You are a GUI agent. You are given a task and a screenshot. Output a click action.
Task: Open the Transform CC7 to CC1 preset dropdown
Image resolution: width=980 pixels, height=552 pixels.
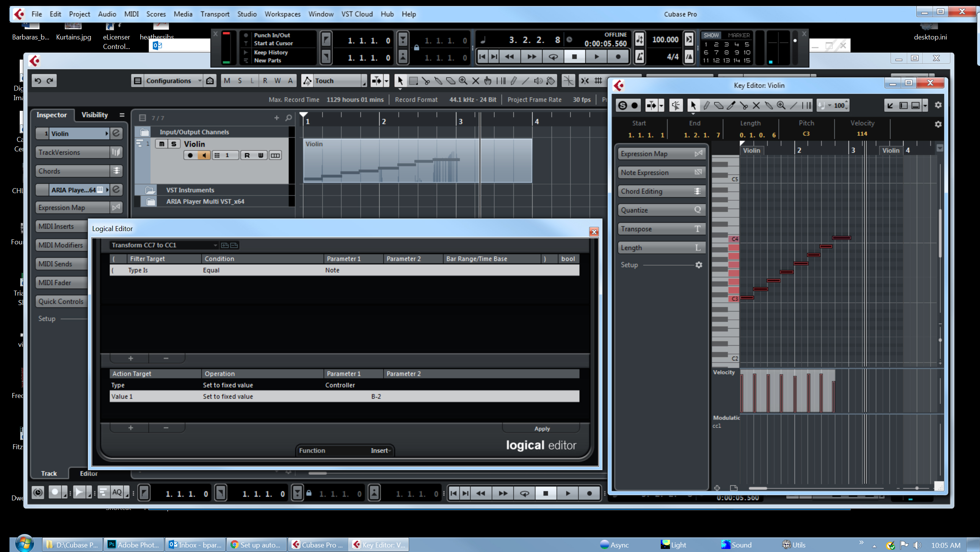(x=215, y=245)
